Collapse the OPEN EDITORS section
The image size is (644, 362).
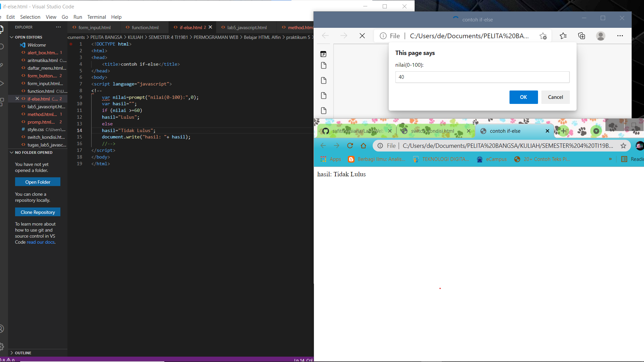(29, 37)
